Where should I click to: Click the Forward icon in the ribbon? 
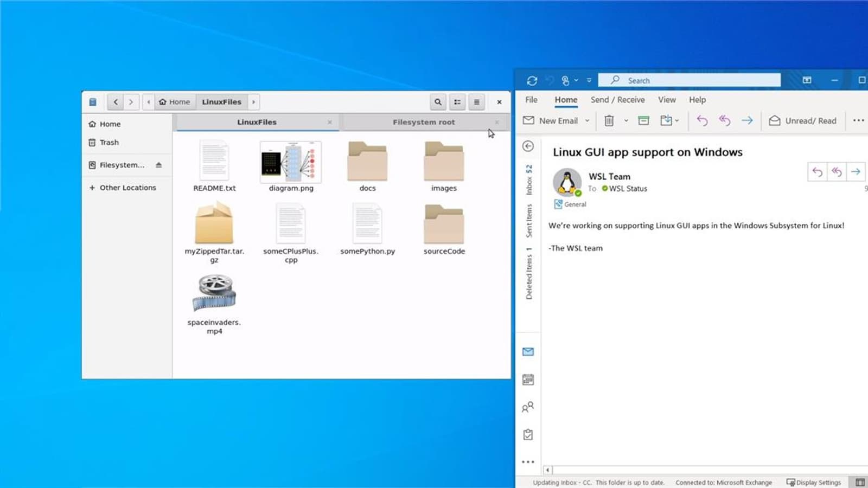[x=747, y=121]
